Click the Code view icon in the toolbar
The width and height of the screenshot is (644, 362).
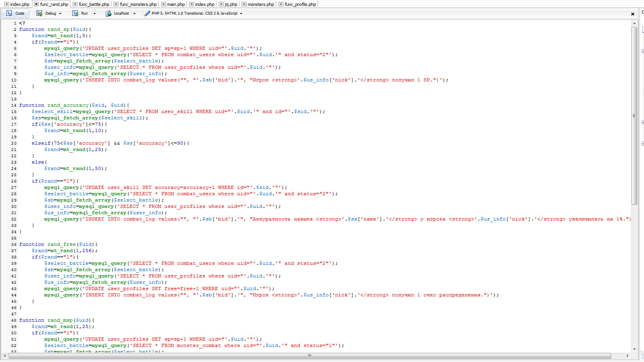pos(9,13)
